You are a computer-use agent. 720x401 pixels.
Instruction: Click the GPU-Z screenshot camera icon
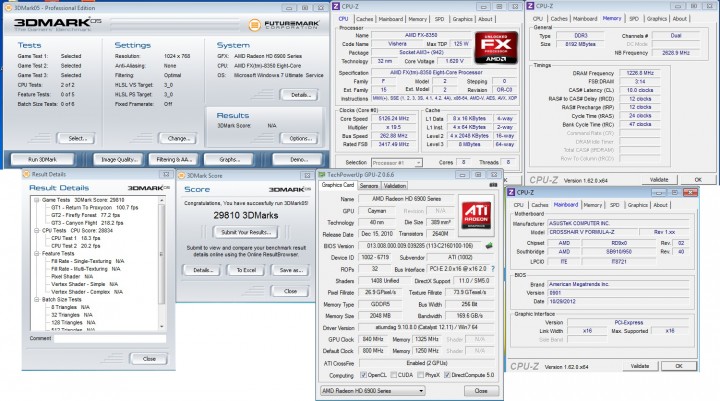[x=493, y=185]
